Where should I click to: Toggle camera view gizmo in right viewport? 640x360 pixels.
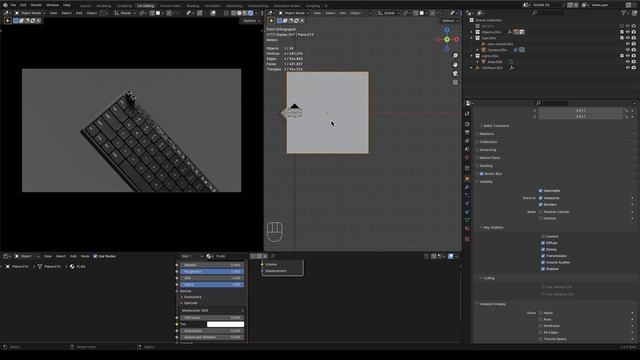tap(455, 73)
